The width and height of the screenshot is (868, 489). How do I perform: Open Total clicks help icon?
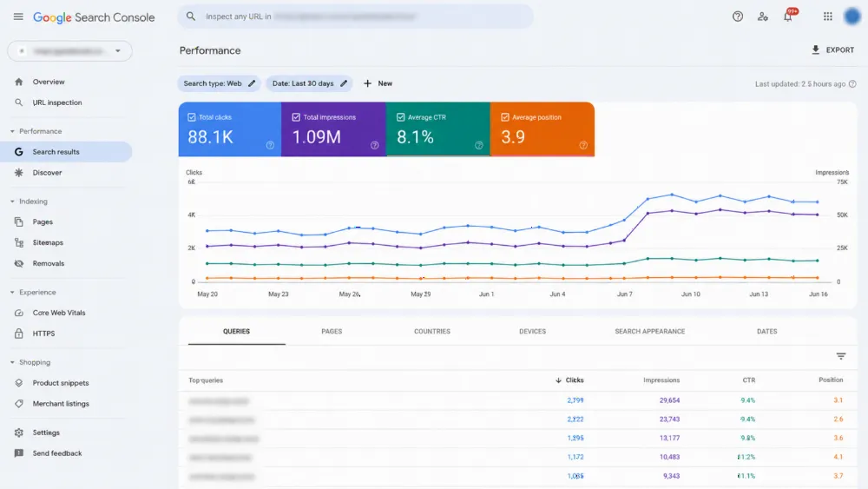pos(270,145)
